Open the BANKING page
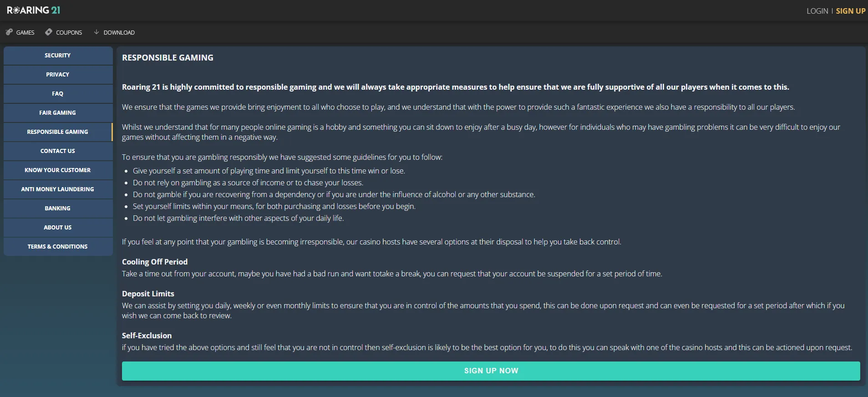This screenshot has width=868, height=397. tap(57, 208)
